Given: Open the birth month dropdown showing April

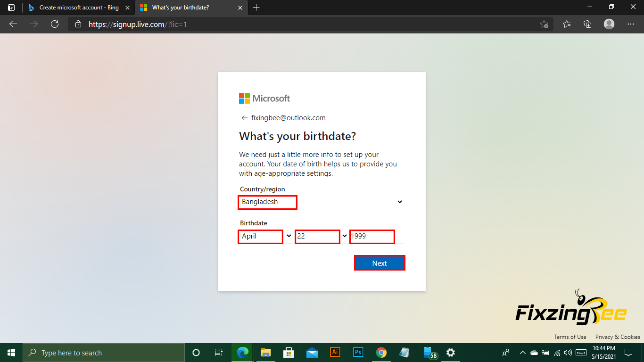Looking at the screenshot, I should pos(265,236).
